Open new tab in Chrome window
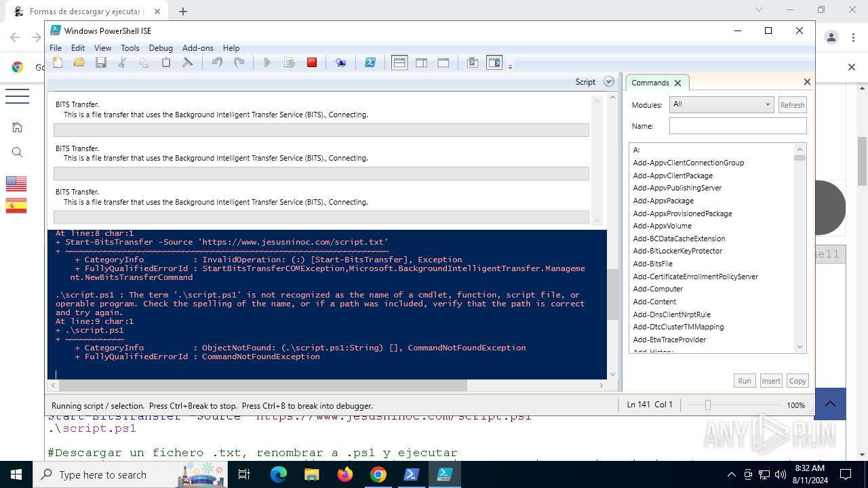868x488 pixels. (183, 11)
